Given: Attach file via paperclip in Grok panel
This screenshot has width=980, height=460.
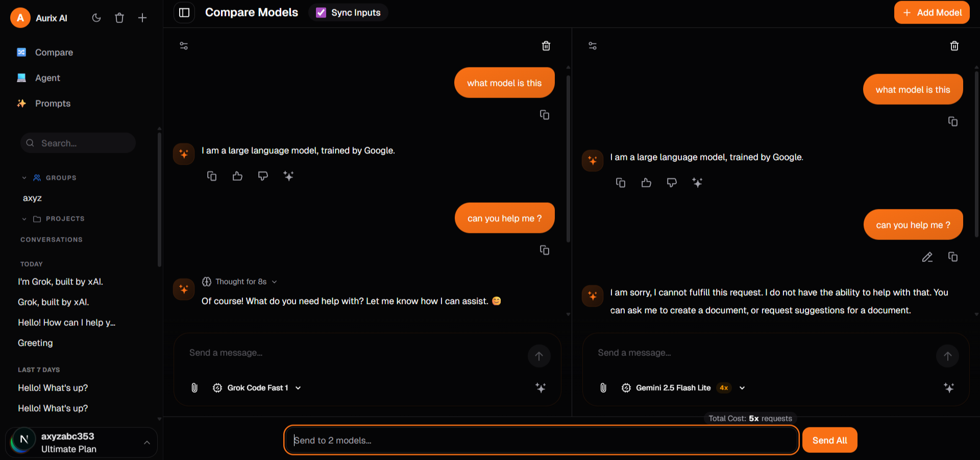Looking at the screenshot, I should (x=194, y=388).
